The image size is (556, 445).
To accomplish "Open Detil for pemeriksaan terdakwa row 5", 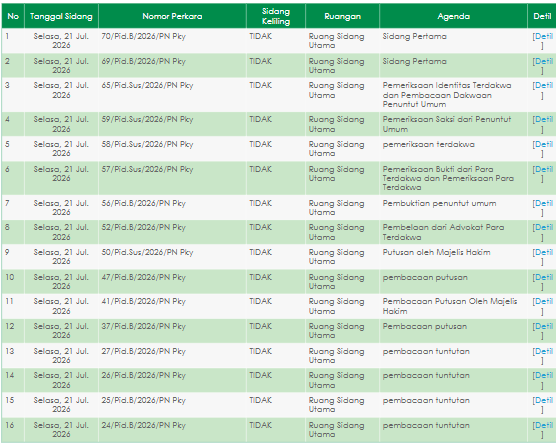I will pyautogui.click(x=544, y=144).
